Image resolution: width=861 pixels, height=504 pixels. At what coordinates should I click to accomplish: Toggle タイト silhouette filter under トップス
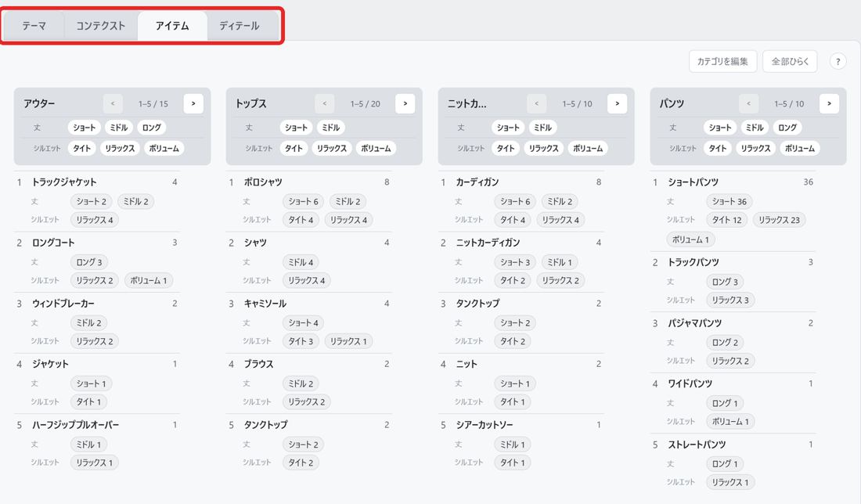(x=294, y=148)
